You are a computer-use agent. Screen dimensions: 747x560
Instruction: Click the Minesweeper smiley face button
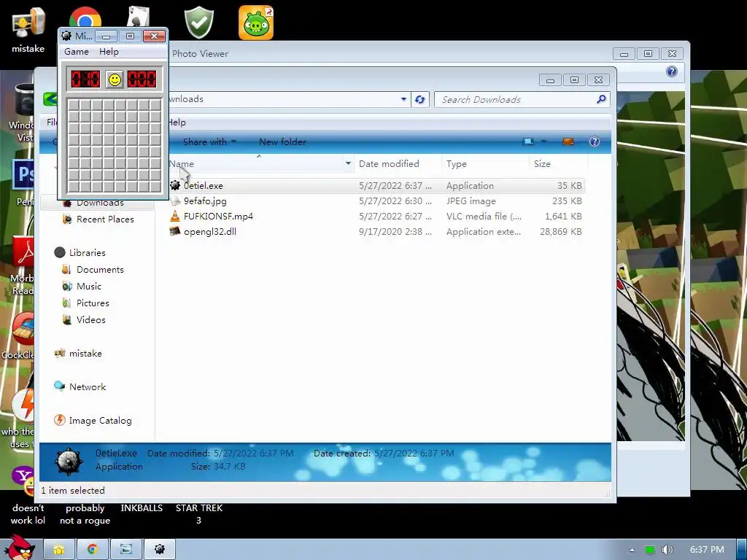pyautogui.click(x=115, y=79)
